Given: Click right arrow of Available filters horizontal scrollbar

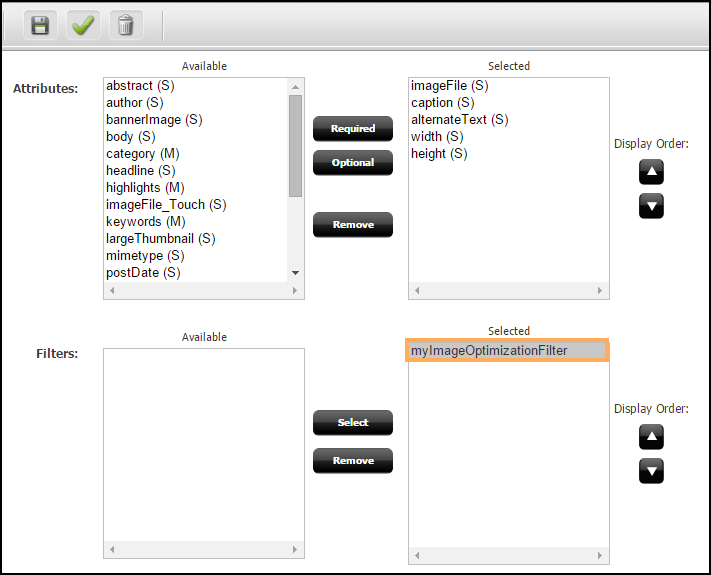Looking at the screenshot, I should (x=295, y=550).
